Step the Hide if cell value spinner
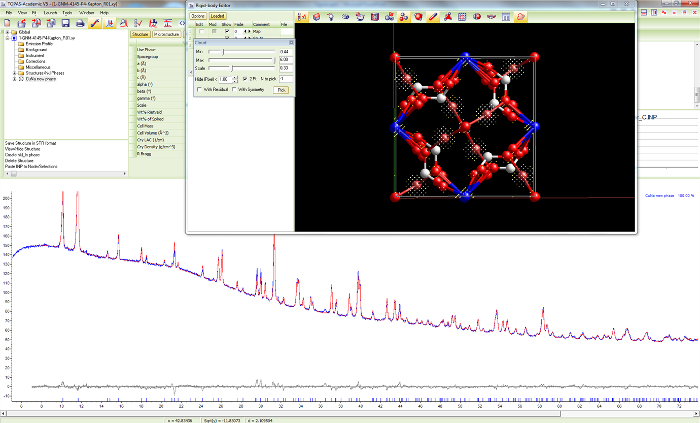This screenshot has height=423, width=700. pyautogui.click(x=235, y=78)
